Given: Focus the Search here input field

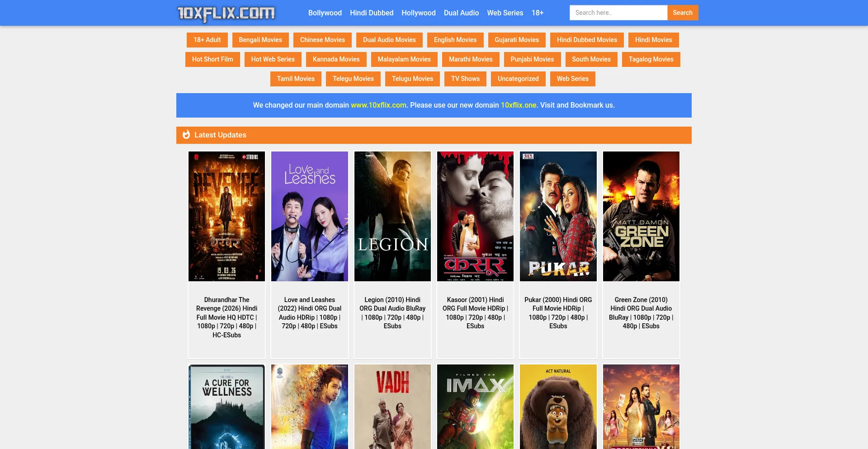Looking at the screenshot, I should [618, 13].
